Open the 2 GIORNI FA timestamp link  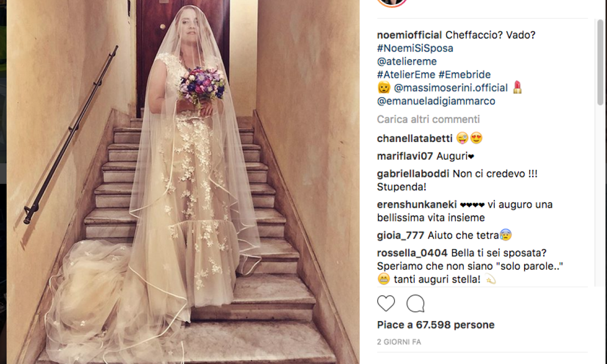[399, 342]
